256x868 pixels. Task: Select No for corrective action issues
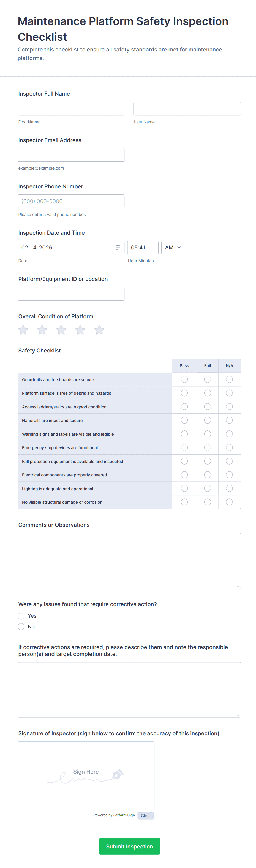click(x=21, y=627)
